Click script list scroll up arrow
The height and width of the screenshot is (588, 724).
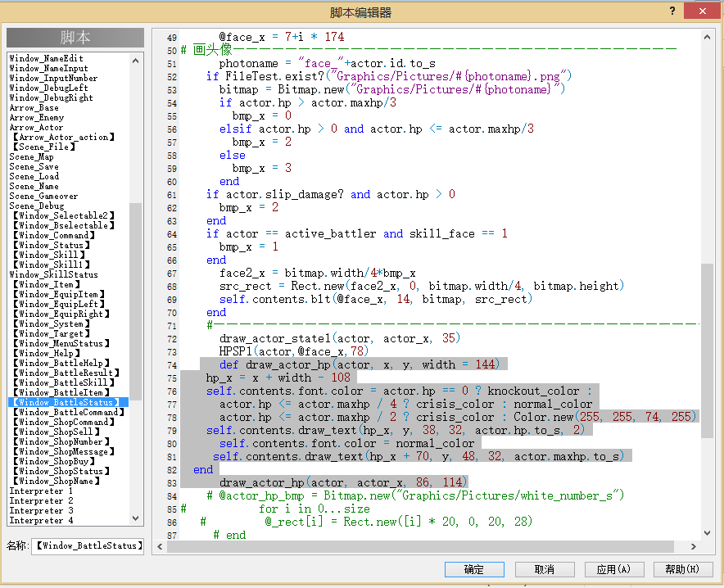(x=135, y=61)
